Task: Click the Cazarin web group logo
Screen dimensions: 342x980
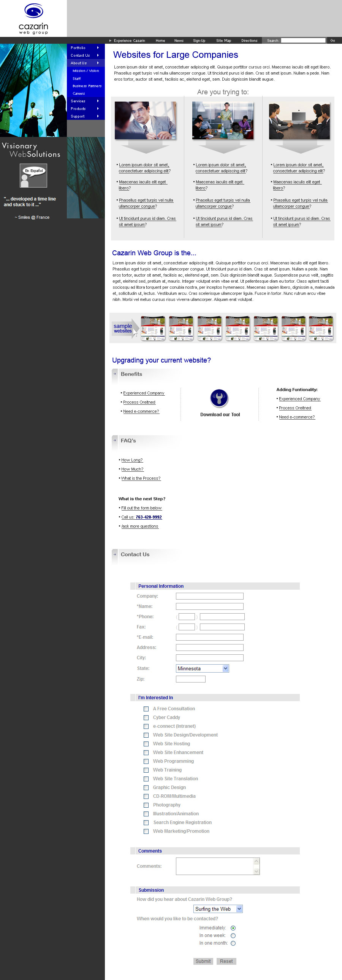Action: 33,19
